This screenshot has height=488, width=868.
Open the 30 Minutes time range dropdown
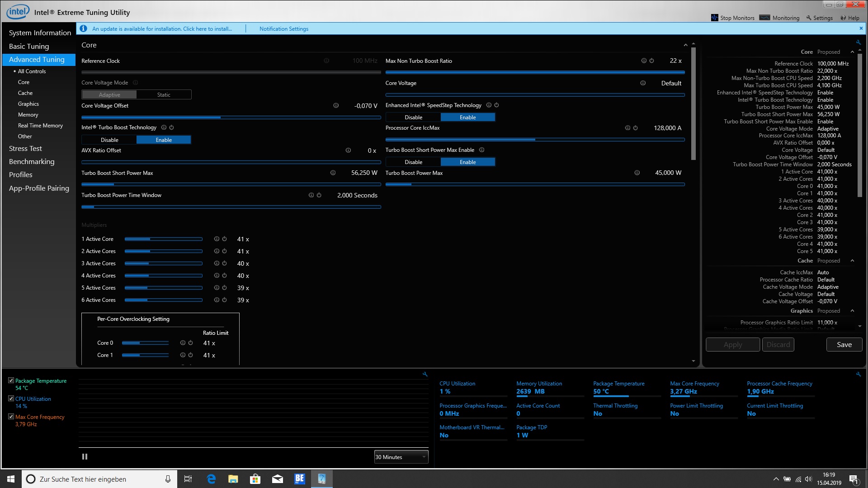pyautogui.click(x=401, y=457)
